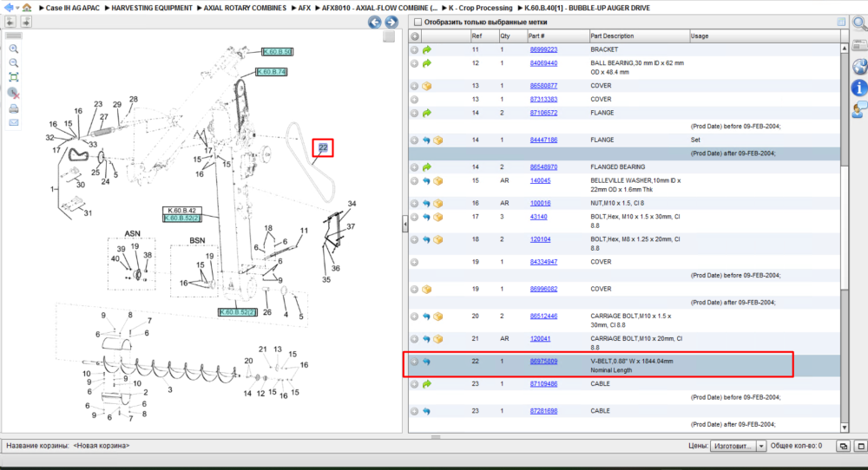Open part number 86512446 link

point(543,317)
